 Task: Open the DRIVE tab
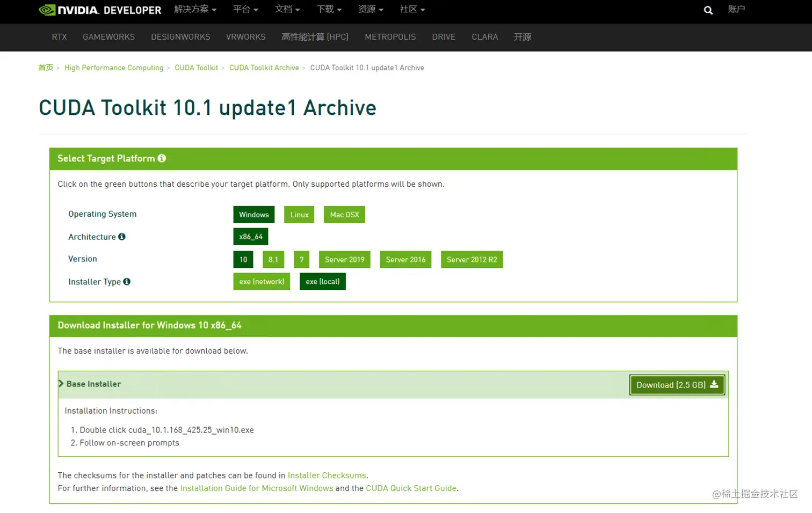(444, 37)
